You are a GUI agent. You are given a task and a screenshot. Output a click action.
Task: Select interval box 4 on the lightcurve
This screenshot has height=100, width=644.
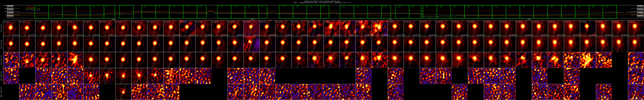pyautogui.click(x=83, y=12)
